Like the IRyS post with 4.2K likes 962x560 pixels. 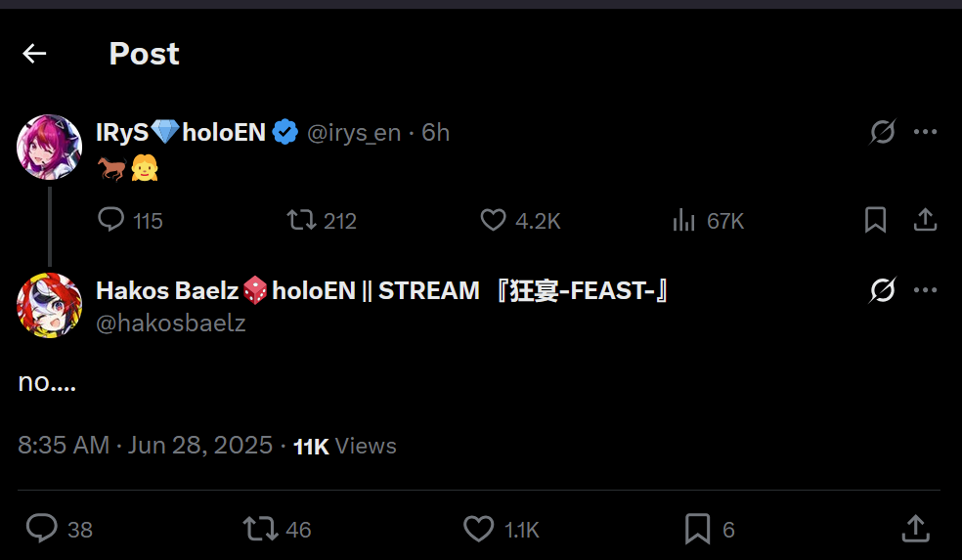coord(494,220)
